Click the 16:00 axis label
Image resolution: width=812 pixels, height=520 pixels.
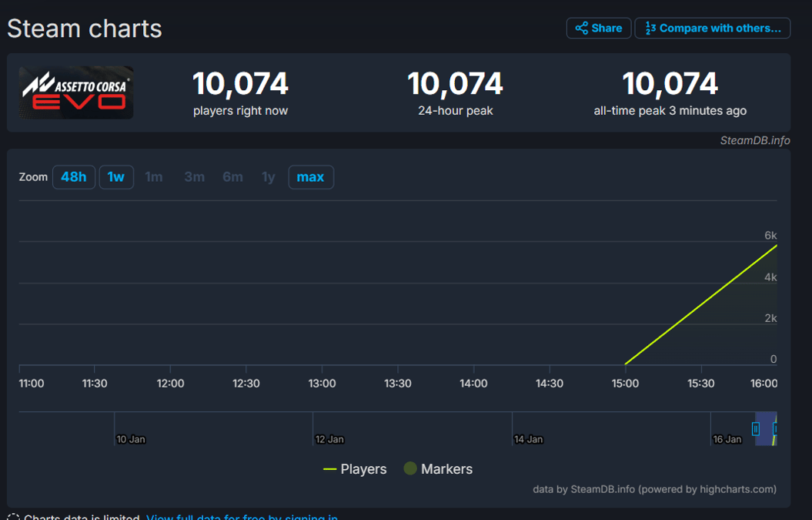[x=764, y=383]
